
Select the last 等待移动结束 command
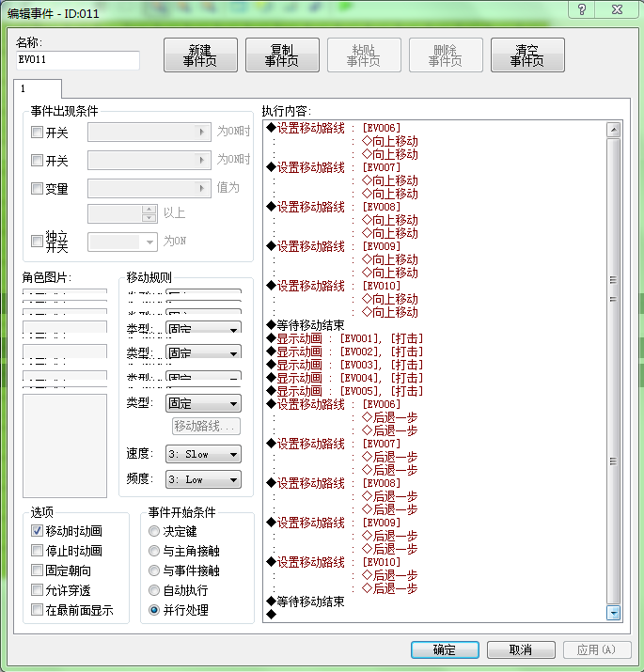[306, 602]
